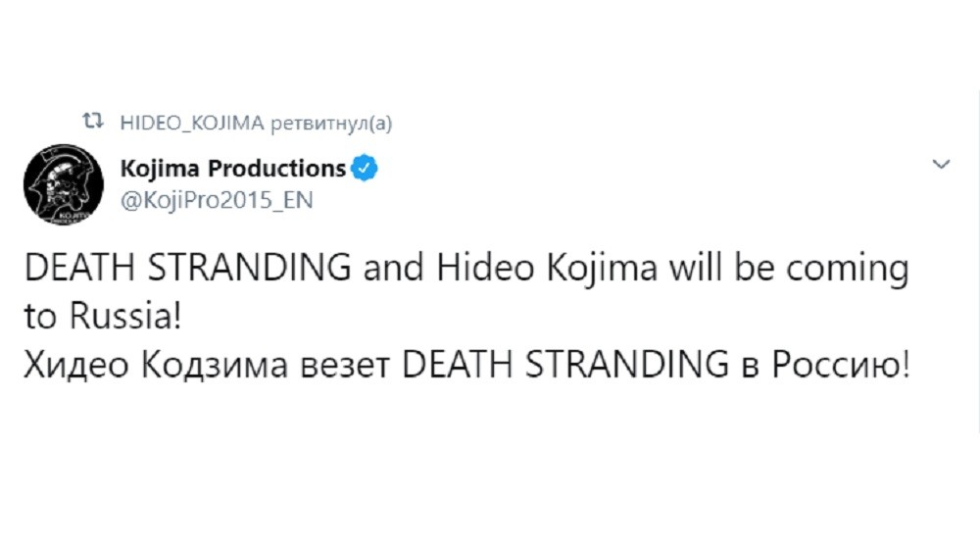Viewport: 980px width, 550px height.
Task: Click the word "везет" in the tweet
Action: [335, 365]
